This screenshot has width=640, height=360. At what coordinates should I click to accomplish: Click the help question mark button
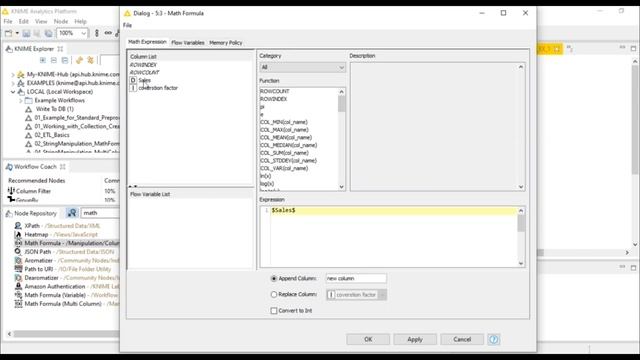tap(493, 339)
